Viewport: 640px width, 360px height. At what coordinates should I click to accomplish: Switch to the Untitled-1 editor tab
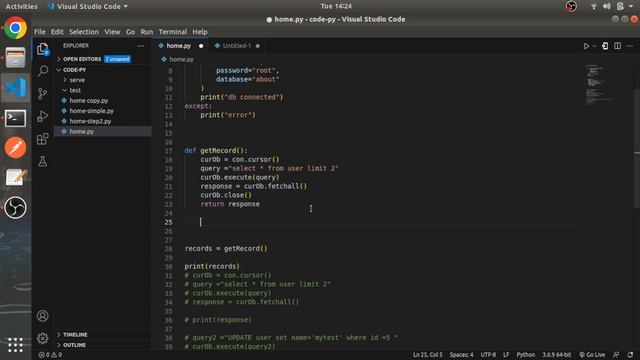point(237,46)
